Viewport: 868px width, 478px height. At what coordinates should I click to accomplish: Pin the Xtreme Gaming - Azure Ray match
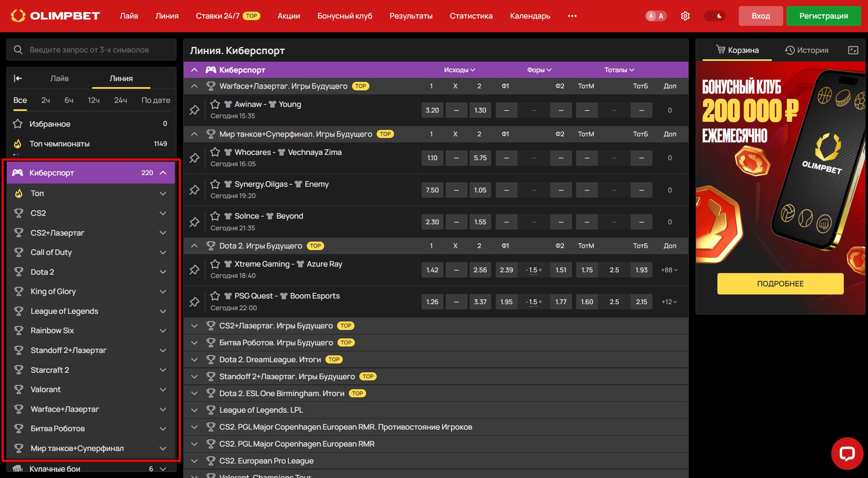coord(195,270)
